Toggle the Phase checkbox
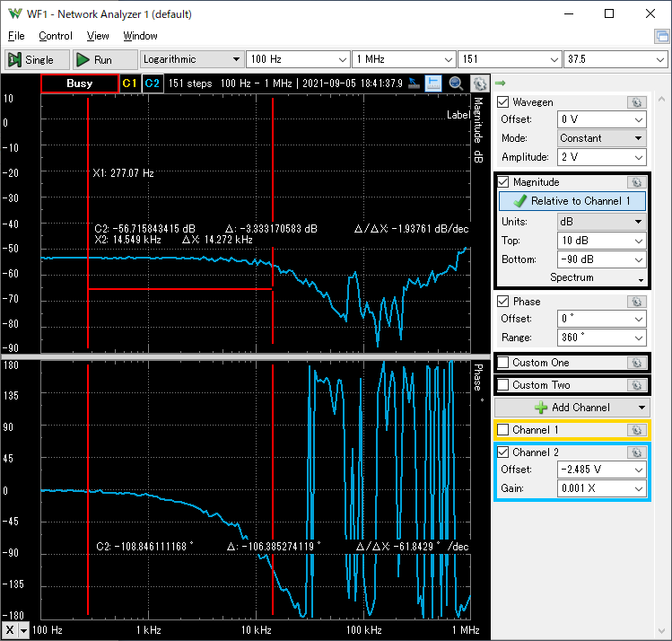The width and height of the screenshot is (672, 641). [503, 302]
